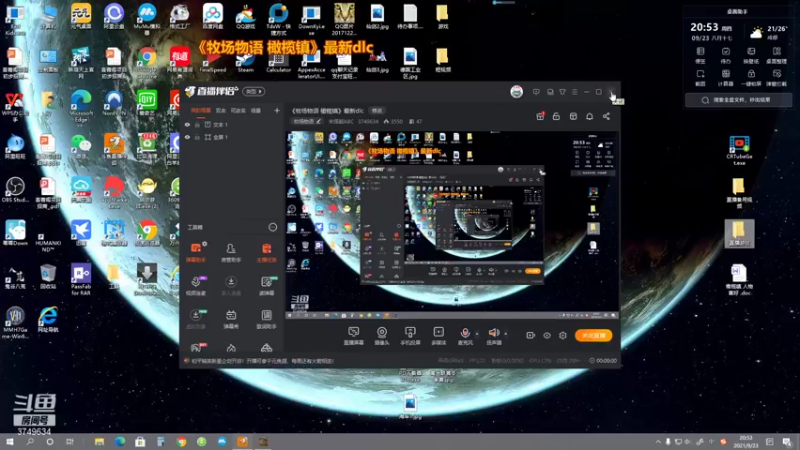Collapse the 工具箱 toolbox round button
Viewport: 800px width, 450px height.
click(273, 227)
